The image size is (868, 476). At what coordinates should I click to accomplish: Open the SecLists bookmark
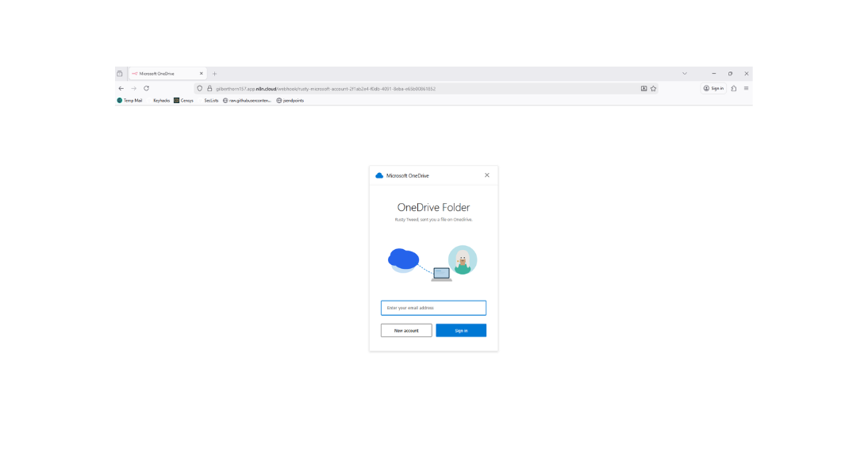point(210,101)
